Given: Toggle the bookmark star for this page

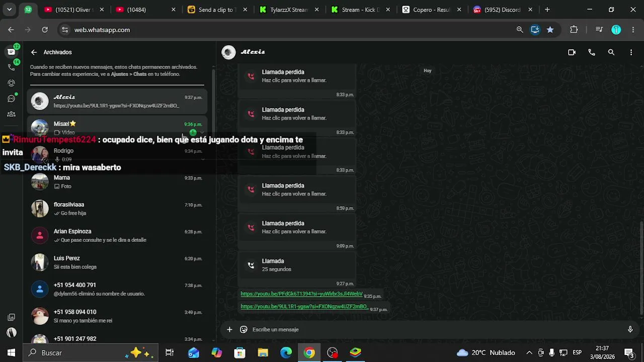Looking at the screenshot, I should click(550, 30).
